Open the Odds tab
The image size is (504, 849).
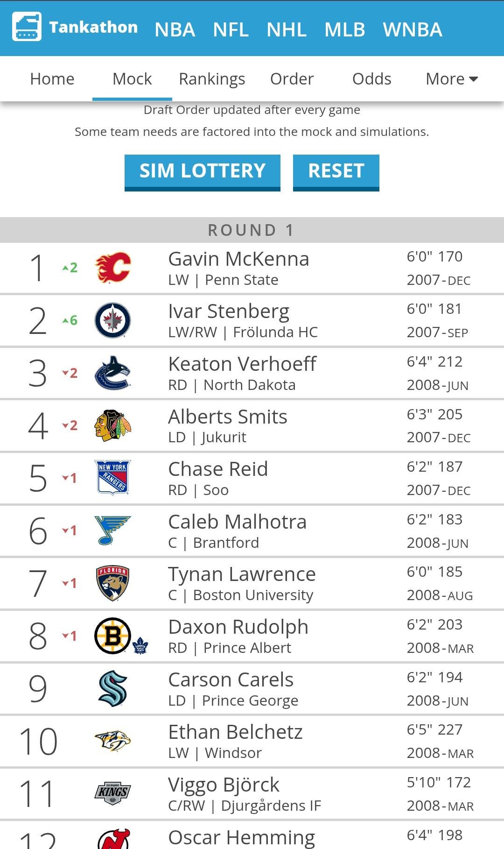[371, 79]
